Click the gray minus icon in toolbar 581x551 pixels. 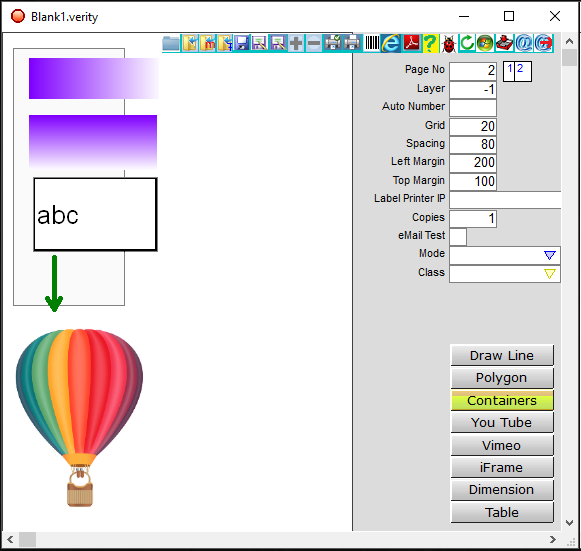click(314, 43)
